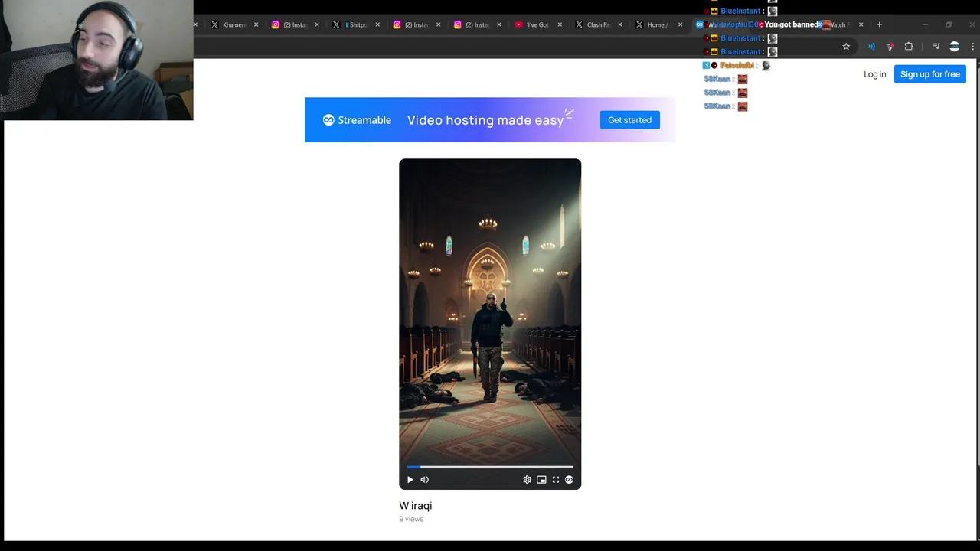This screenshot has width=980, height=551.
Task: Open the Extensions puzzle menu
Action: coord(909,47)
